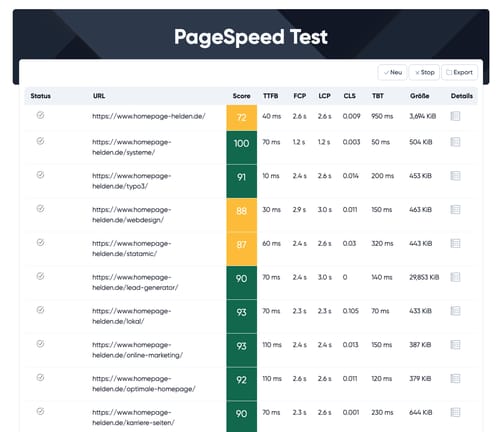Click the 950 ms TBT value
Screen dimensions: 500x432
click(x=382, y=116)
